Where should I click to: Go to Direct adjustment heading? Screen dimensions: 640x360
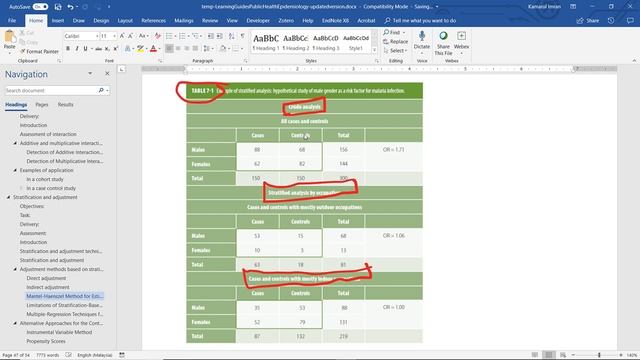(46, 278)
